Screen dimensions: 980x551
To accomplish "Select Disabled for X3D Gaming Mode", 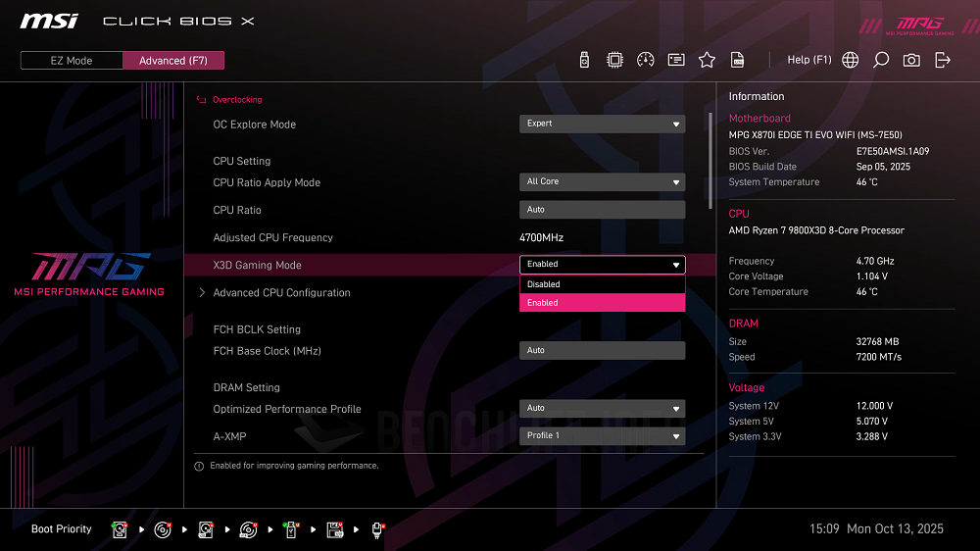I will click(602, 284).
